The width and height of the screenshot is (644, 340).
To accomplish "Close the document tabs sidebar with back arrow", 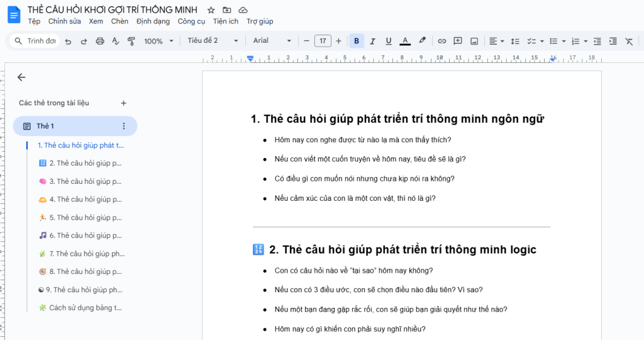I will tap(21, 77).
